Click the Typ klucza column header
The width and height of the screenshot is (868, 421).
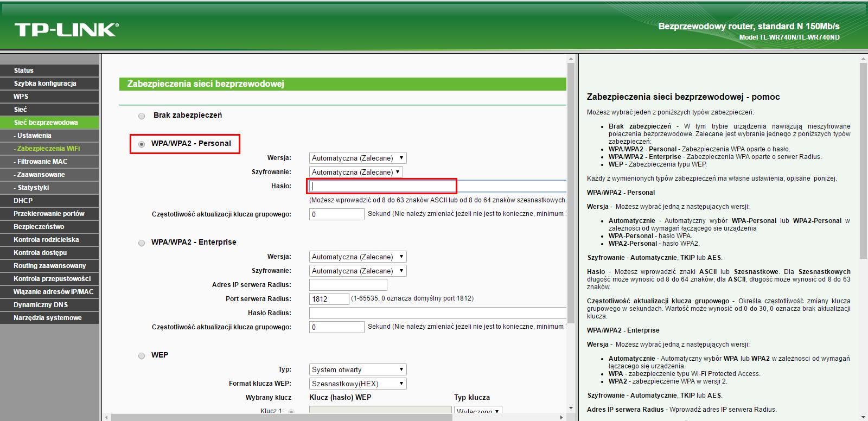[x=472, y=398]
